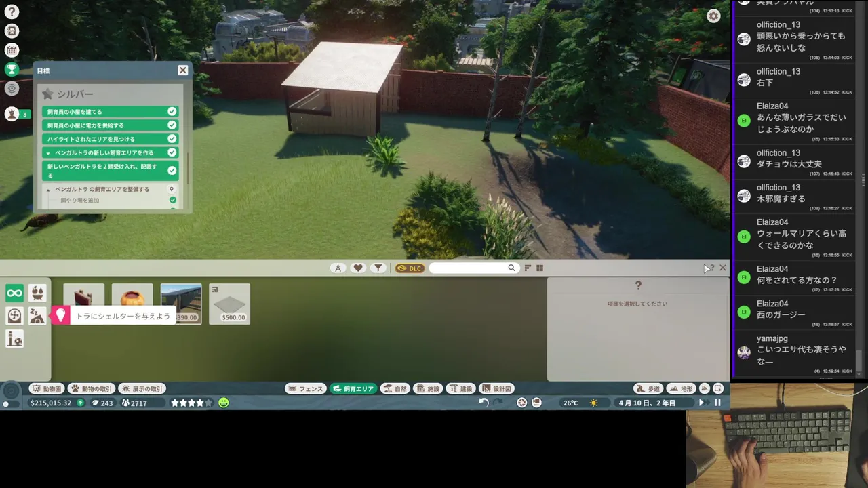
Task: Pause the game simulation
Action: pyautogui.click(x=717, y=403)
